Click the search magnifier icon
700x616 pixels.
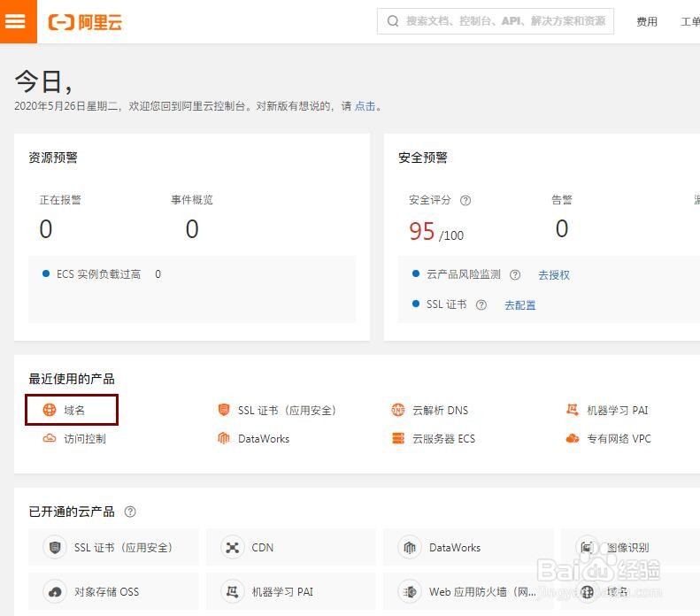coord(393,21)
